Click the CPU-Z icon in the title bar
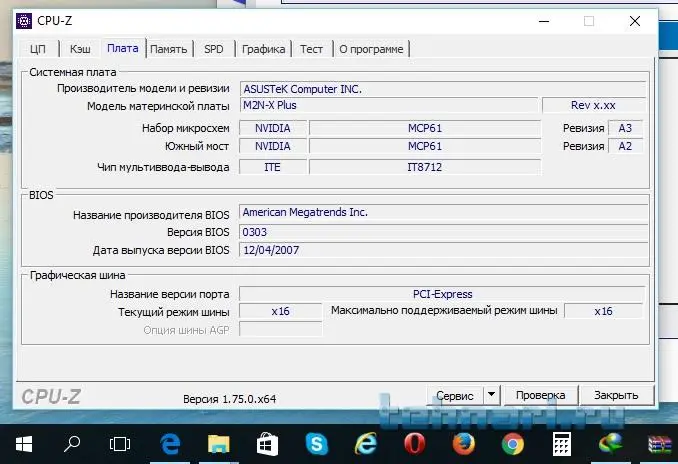 (x=23, y=21)
